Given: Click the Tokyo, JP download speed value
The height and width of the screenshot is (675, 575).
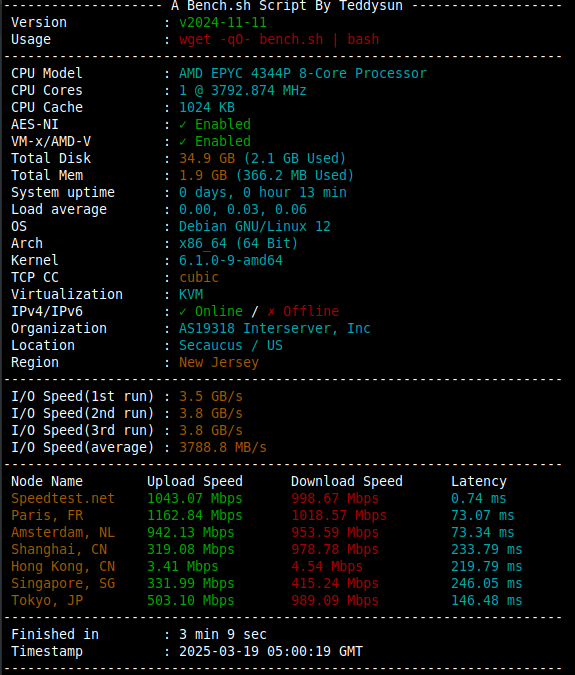Looking at the screenshot, I should pos(335,601).
